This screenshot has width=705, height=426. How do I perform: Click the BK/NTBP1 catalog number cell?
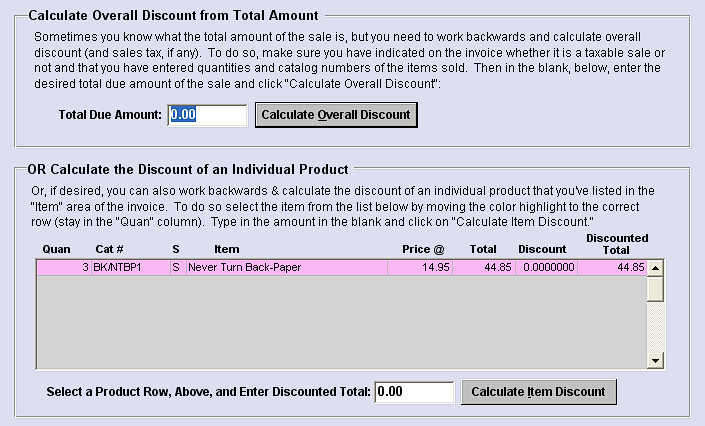pyautogui.click(x=124, y=268)
